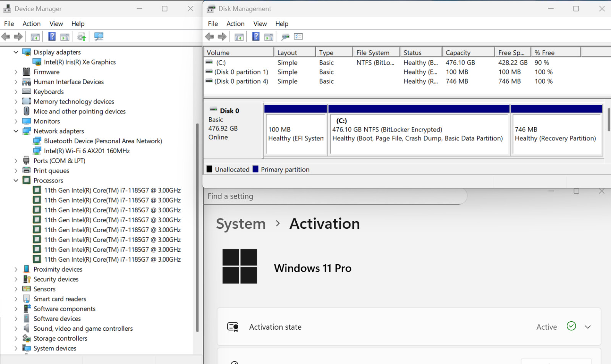Expand the Ports (COM & LPT) node
This screenshot has width=611, height=364.
click(x=16, y=161)
